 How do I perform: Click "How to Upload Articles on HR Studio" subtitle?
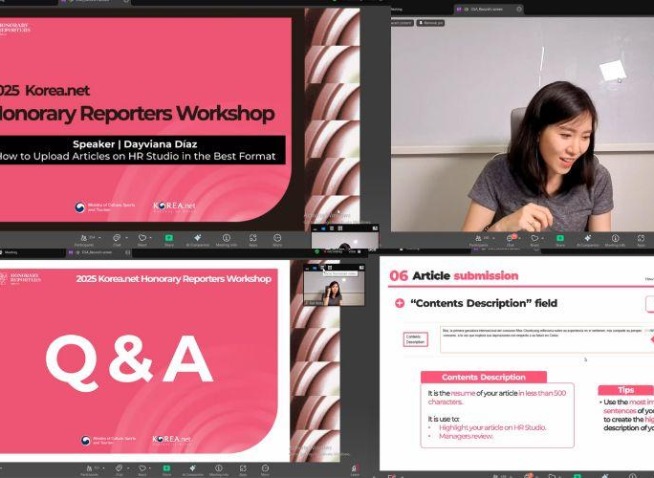pos(137,156)
